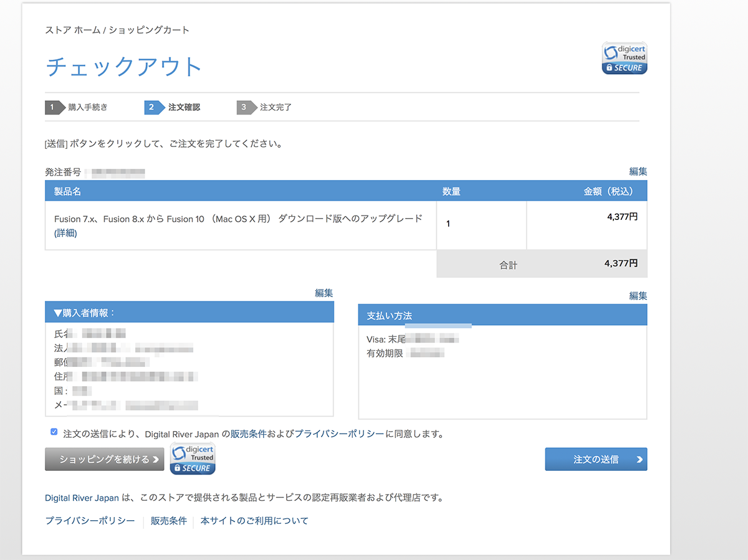Open the footer プライバシーポリシー link
Image resolution: width=748 pixels, height=560 pixels.
[90, 521]
